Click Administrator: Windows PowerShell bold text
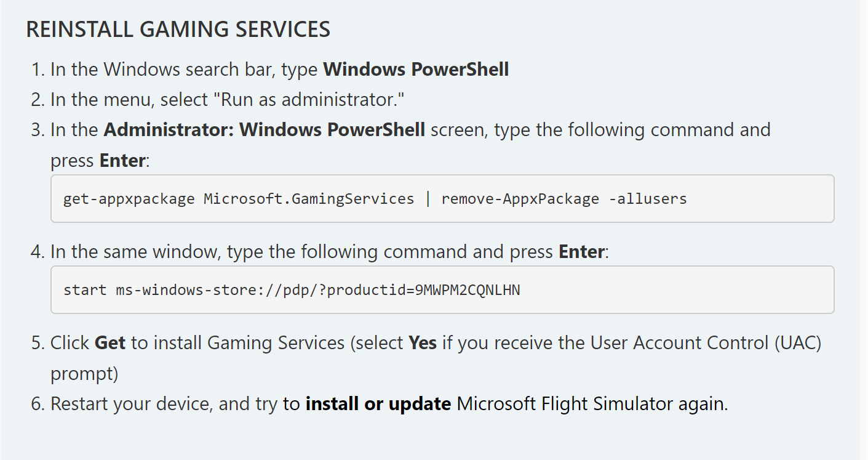The height and width of the screenshot is (460, 868). pyautogui.click(x=265, y=130)
